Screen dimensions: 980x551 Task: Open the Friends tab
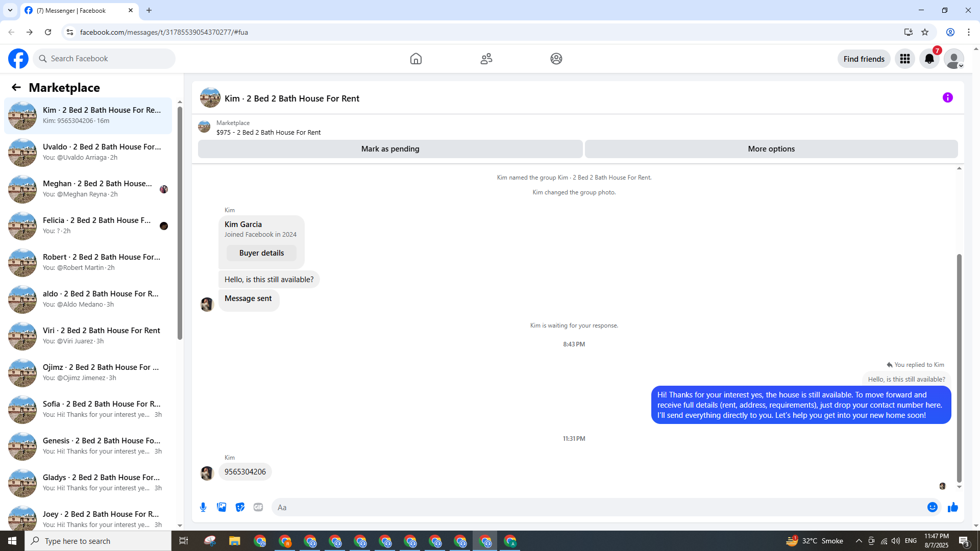pyautogui.click(x=486, y=59)
